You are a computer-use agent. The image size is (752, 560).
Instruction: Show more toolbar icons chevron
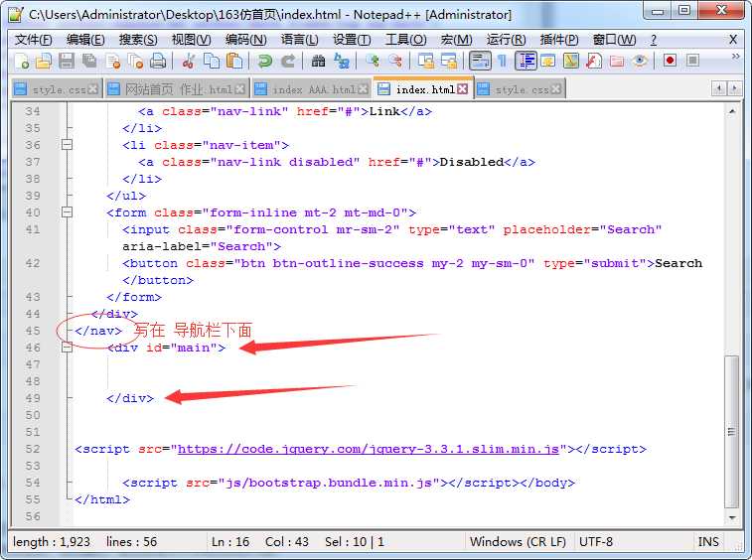coord(735,57)
